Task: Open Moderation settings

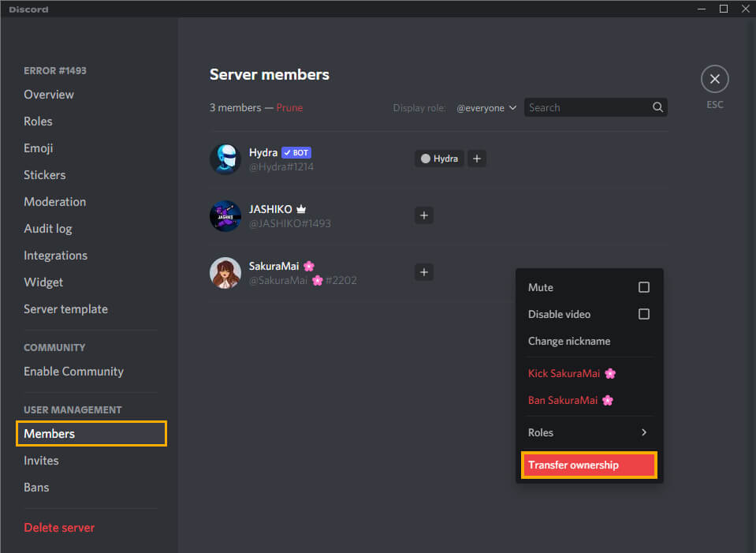Action: tap(54, 202)
